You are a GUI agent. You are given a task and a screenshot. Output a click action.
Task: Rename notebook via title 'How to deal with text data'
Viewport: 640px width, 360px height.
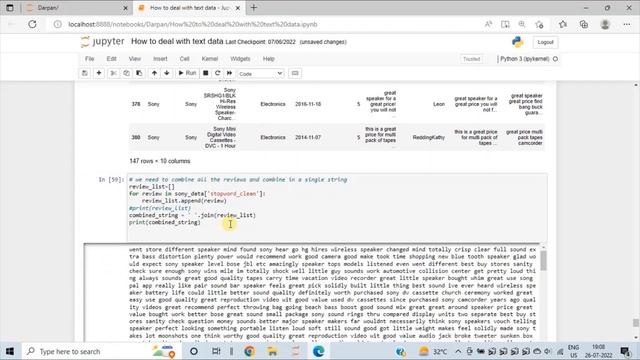click(177, 41)
